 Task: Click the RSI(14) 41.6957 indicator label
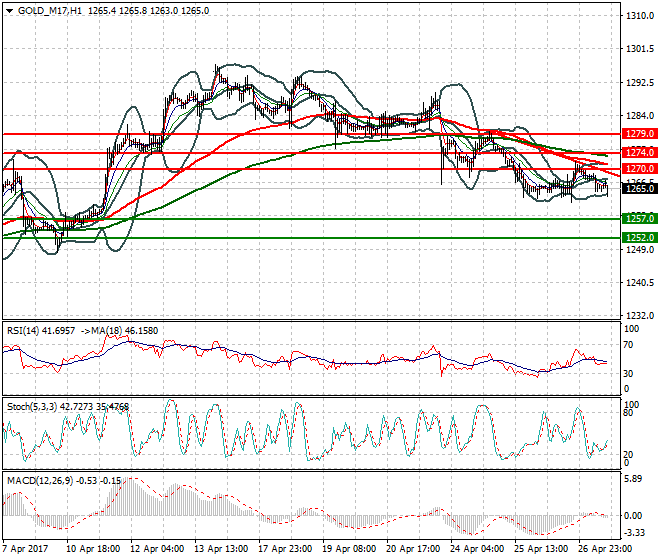point(41,331)
